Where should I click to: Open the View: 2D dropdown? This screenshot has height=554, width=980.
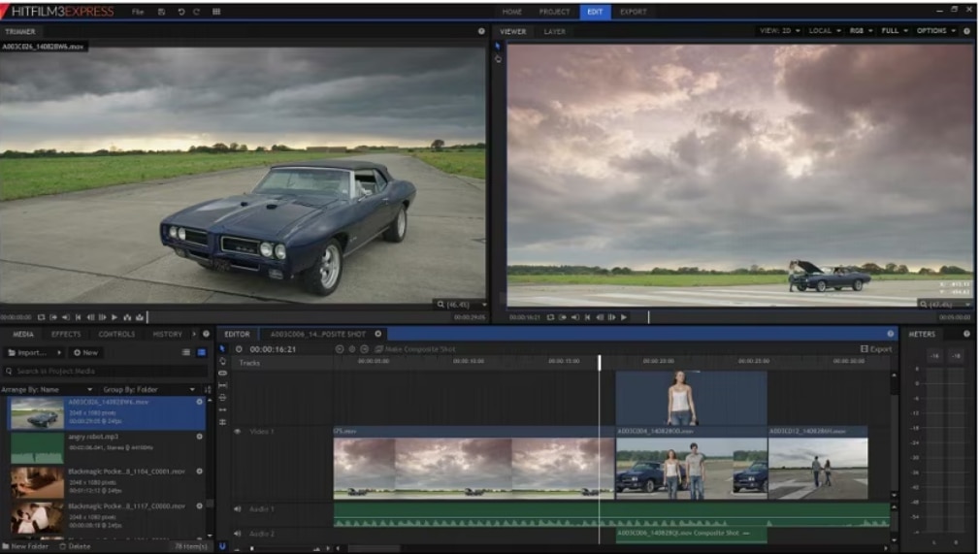coord(780,31)
